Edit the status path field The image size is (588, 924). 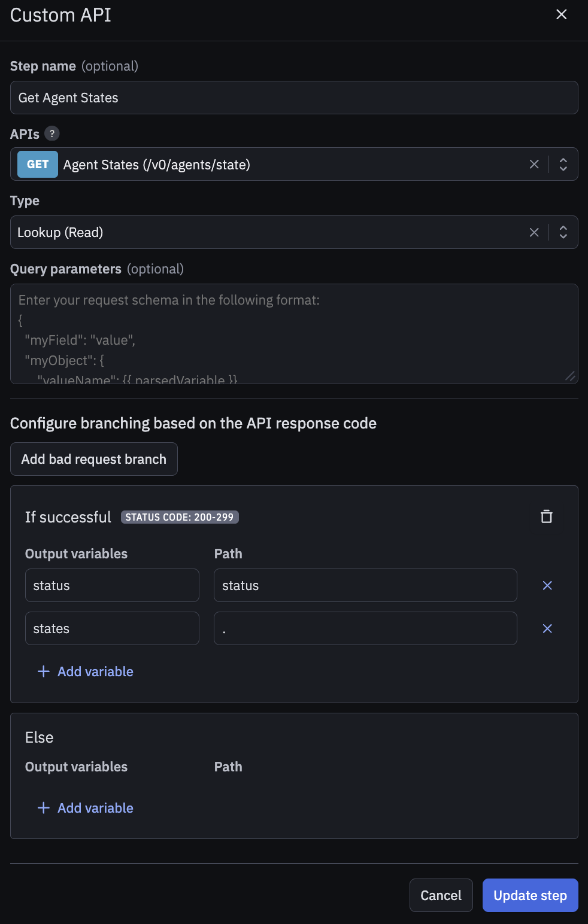[x=365, y=585]
